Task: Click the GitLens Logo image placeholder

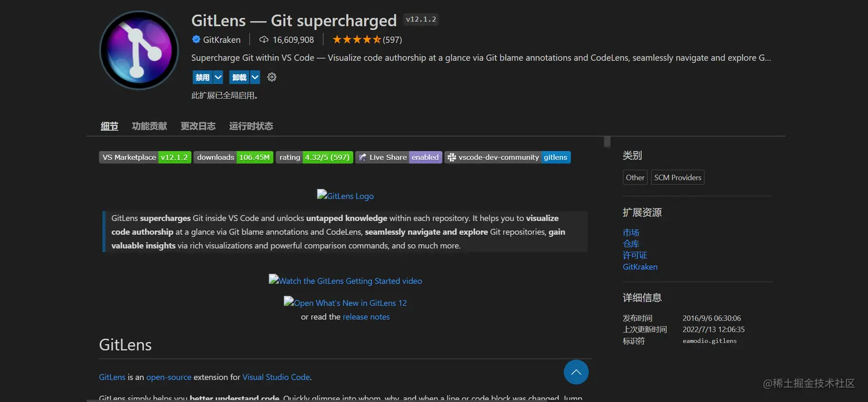Action: pyautogui.click(x=345, y=196)
